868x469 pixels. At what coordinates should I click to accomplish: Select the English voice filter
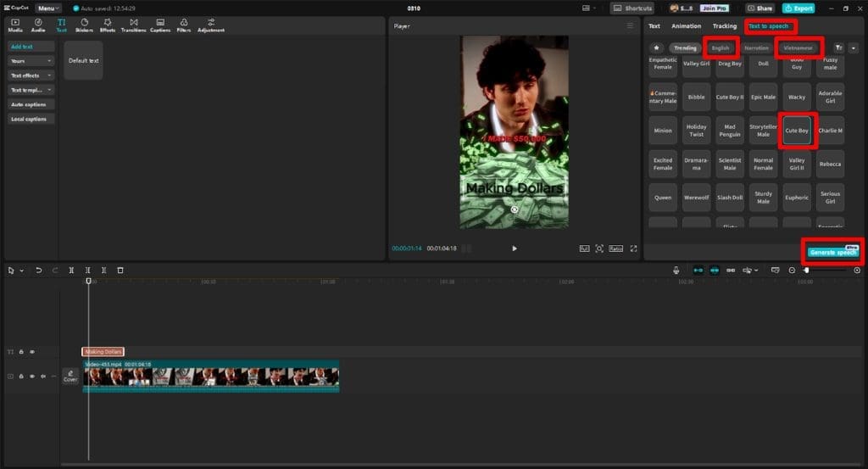(x=721, y=48)
